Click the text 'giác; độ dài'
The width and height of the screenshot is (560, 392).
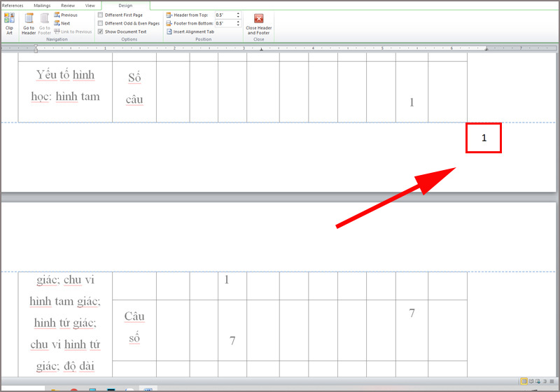[65, 366]
